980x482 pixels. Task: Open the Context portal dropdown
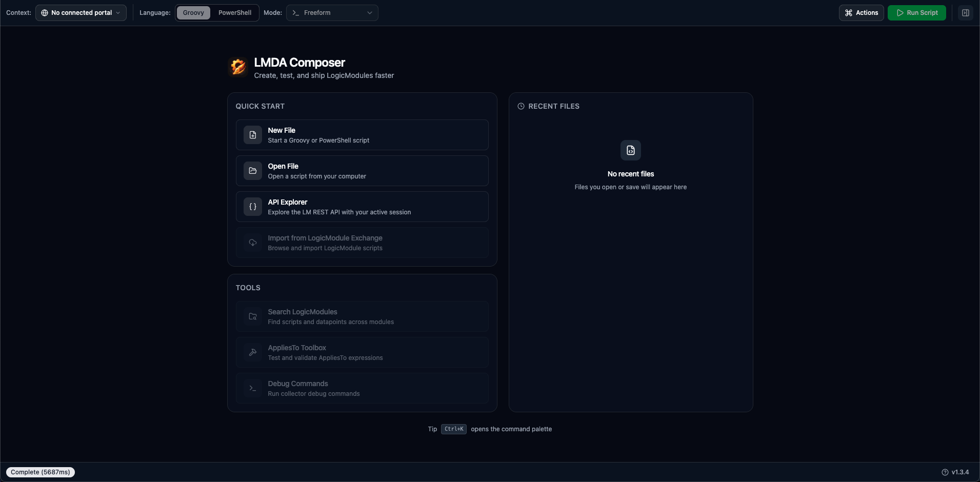coord(81,13)
